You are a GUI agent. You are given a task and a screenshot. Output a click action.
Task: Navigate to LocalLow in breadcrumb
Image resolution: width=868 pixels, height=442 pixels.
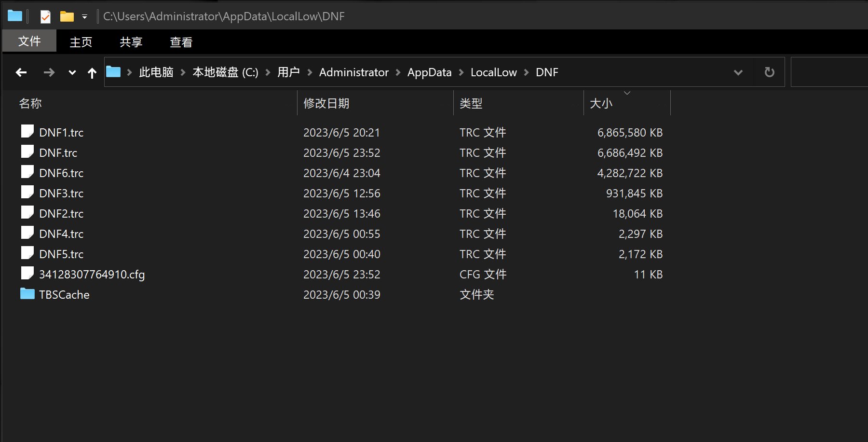click(494, 72)
